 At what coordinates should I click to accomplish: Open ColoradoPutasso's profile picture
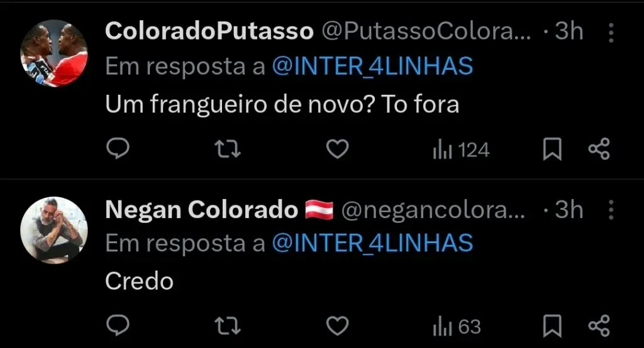pyautogui.click(x=54, y=53)
